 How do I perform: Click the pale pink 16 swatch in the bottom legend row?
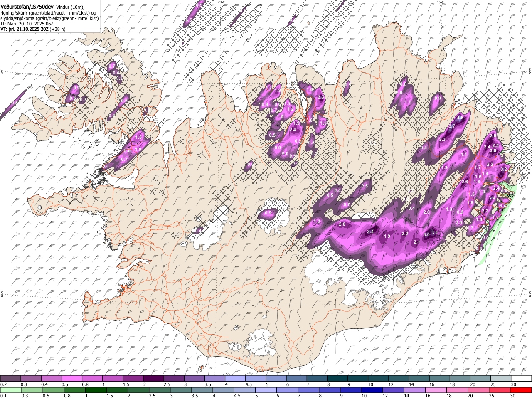pos(436,390)
